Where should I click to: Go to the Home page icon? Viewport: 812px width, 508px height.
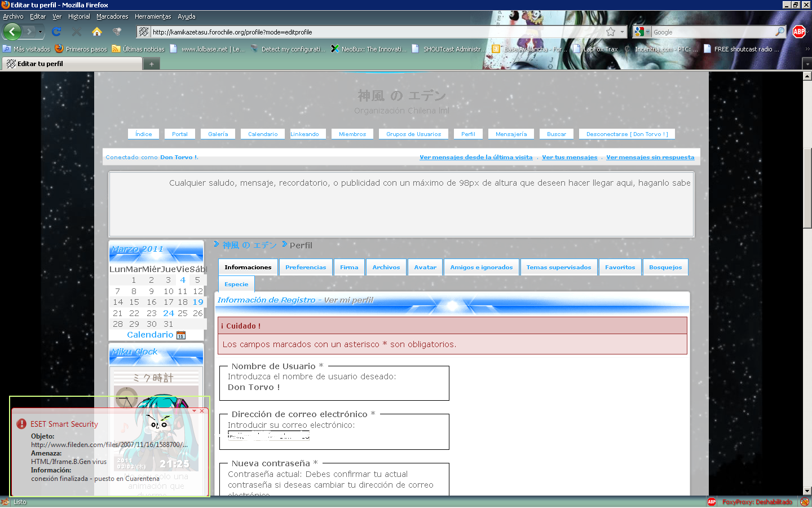pyautogui.click(x=97, y=32)
